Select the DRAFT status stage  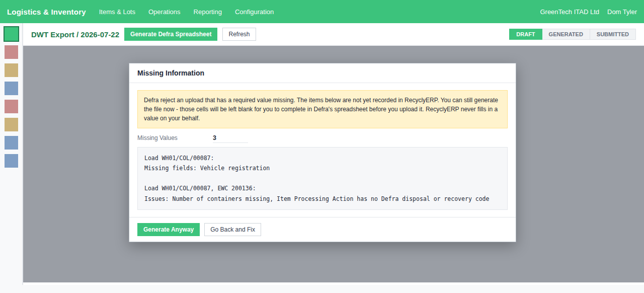point(526,34)
